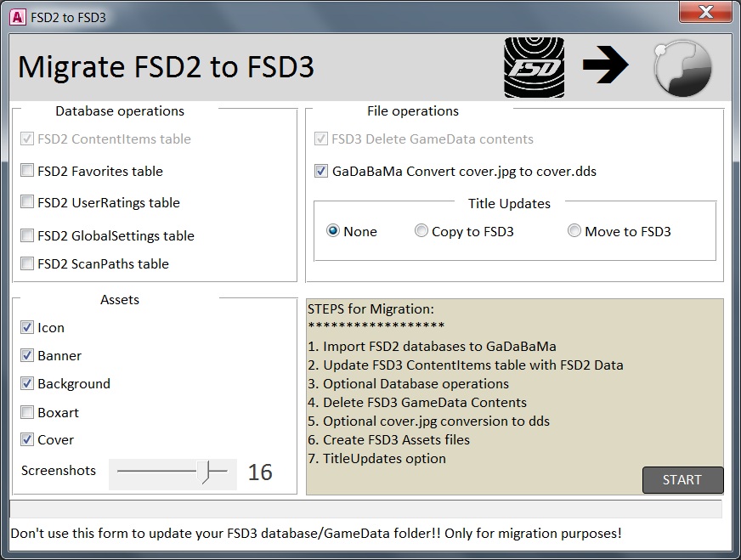Click step '1. Import FSD2 databases to GaDaBaMa'
Image resolution: width=741 pixels, height=560 pixels.
[432, 347]
